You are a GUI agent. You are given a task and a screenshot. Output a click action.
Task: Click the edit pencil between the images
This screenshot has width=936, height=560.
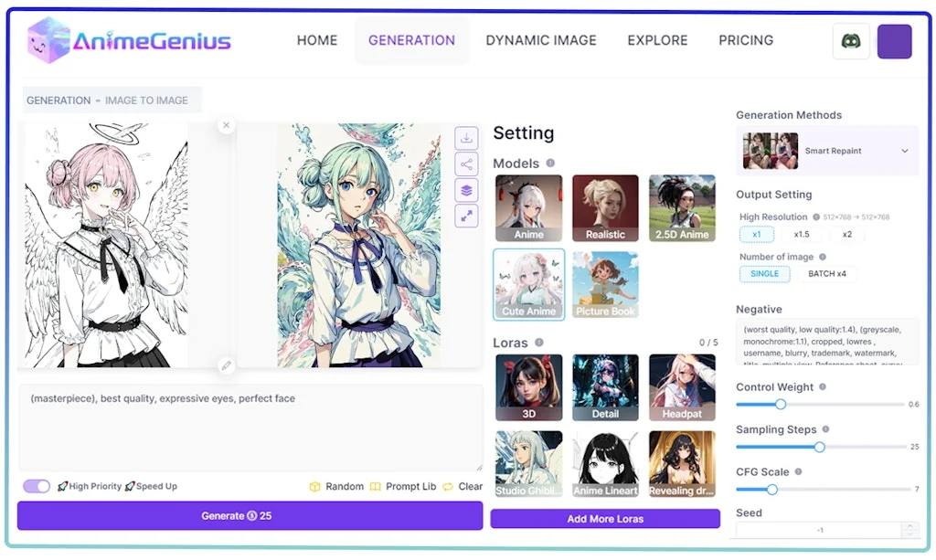point(226,365)
